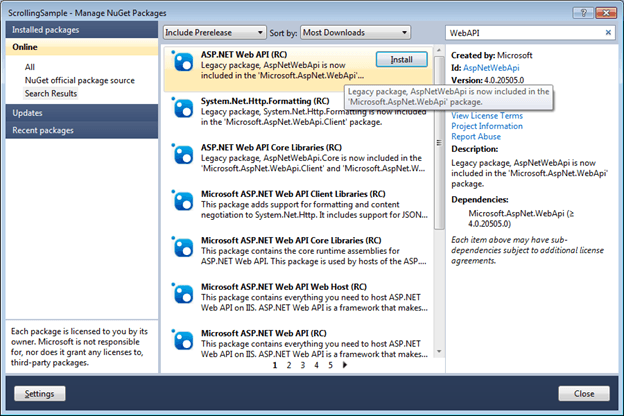
Task: Click the Version: 4.0.20505.0 text
Action: click(487, 80)
